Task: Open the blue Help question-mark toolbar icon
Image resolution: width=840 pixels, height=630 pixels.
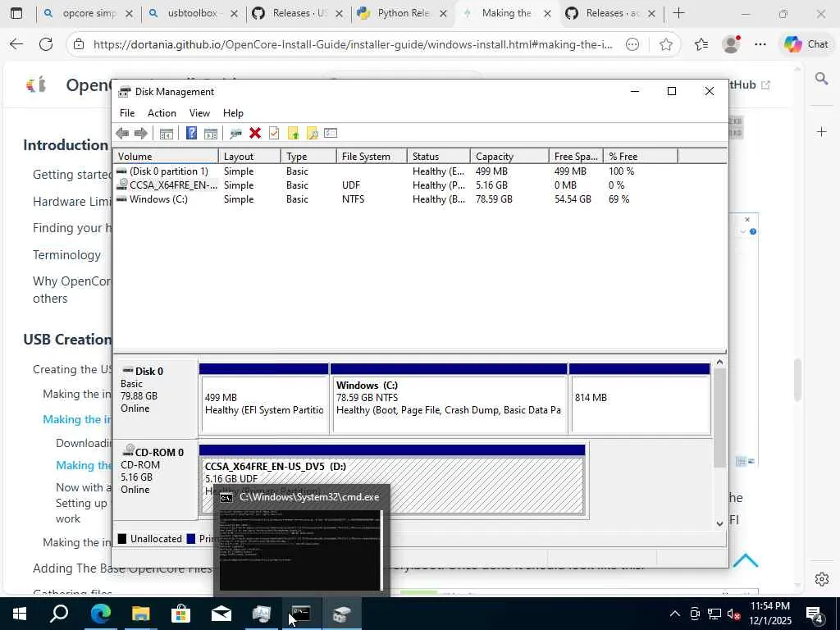Action: point(191,133)
